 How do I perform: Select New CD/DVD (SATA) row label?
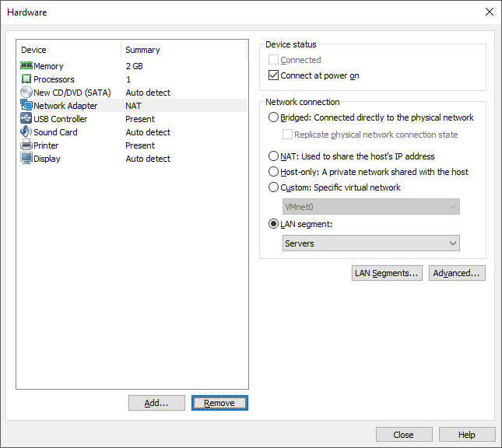coord(72,93)
